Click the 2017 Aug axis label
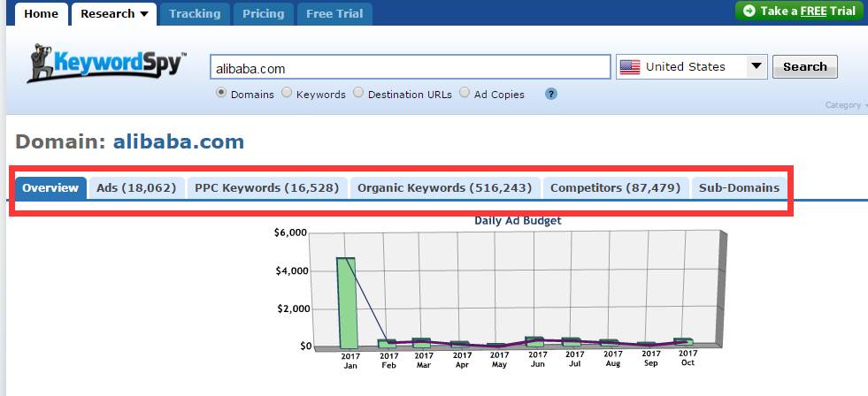The height and width of the screenshot is (396, 868). [x=612, y=358]
